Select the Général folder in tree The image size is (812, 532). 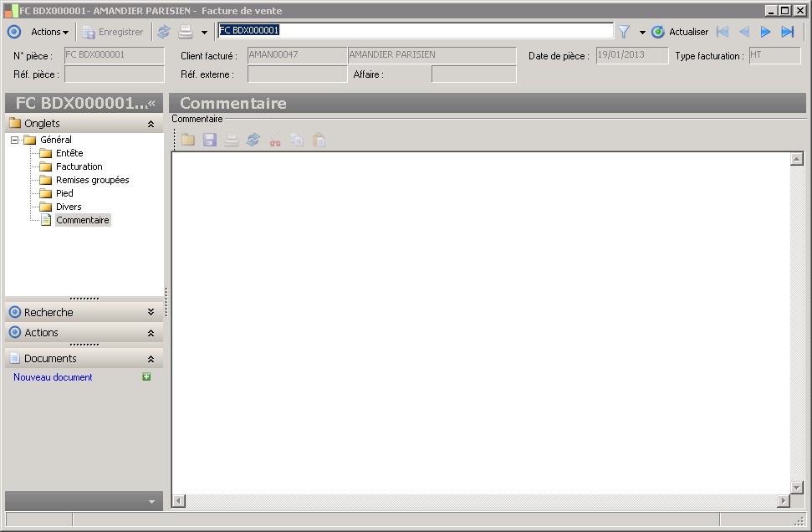tap(56, 140)
